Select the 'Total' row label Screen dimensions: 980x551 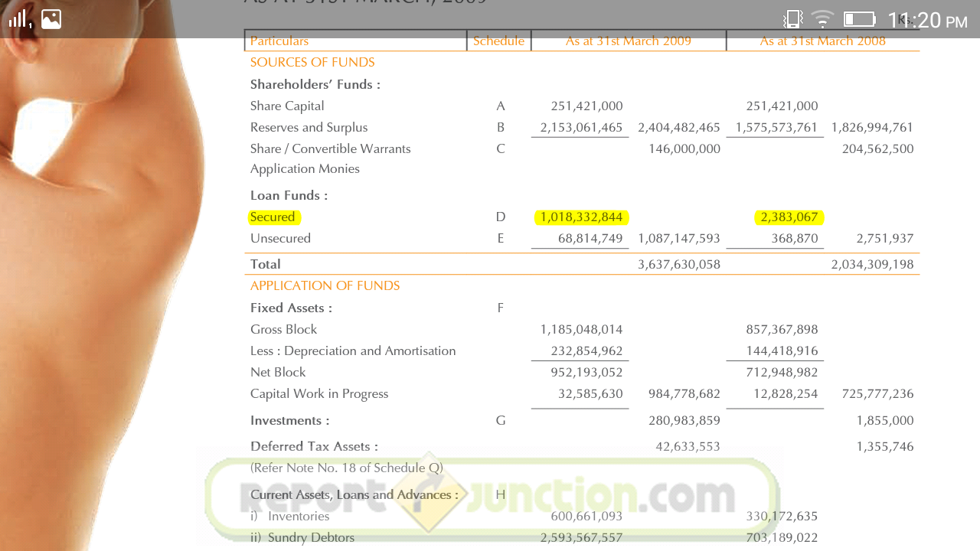click(266, 264)
